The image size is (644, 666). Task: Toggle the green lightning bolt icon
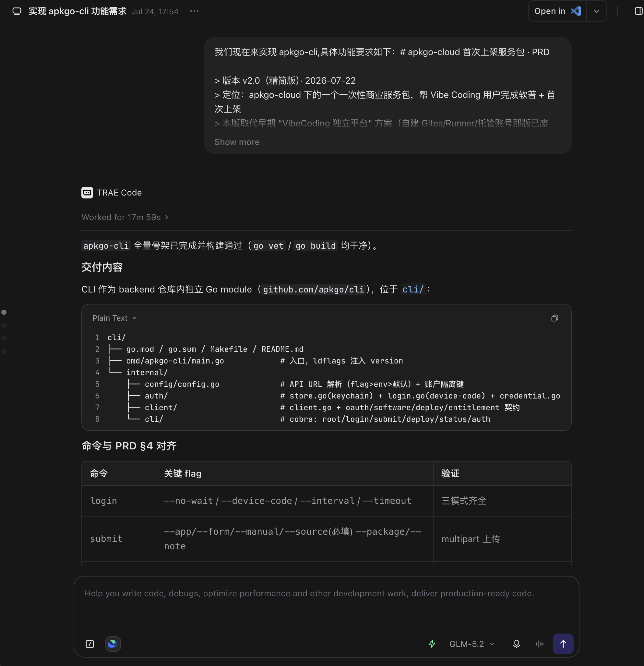(432, 644)
